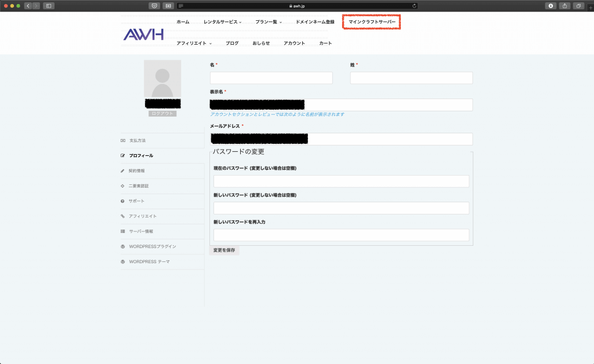
Task: Click the サーバー情報 list icon
Action: pos(122,231)
